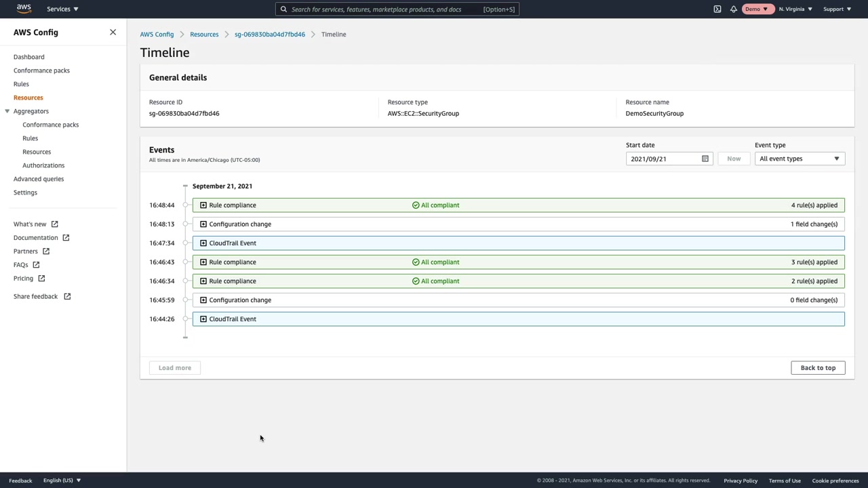This screenshot has width=868, height=488.
Task: Close the AWS Config sidebar panel
Action: 113,32
